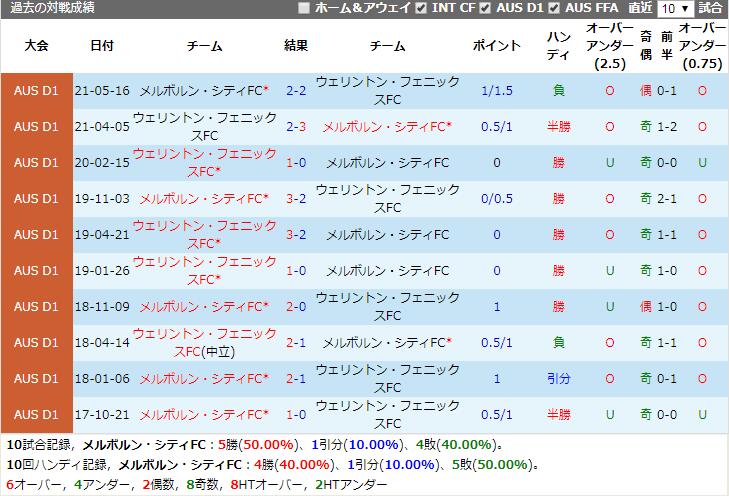Select home team ウェリントン・フェニックスFC on 19-01-26
Screen dimensions: 729x496
coord(204,271)
